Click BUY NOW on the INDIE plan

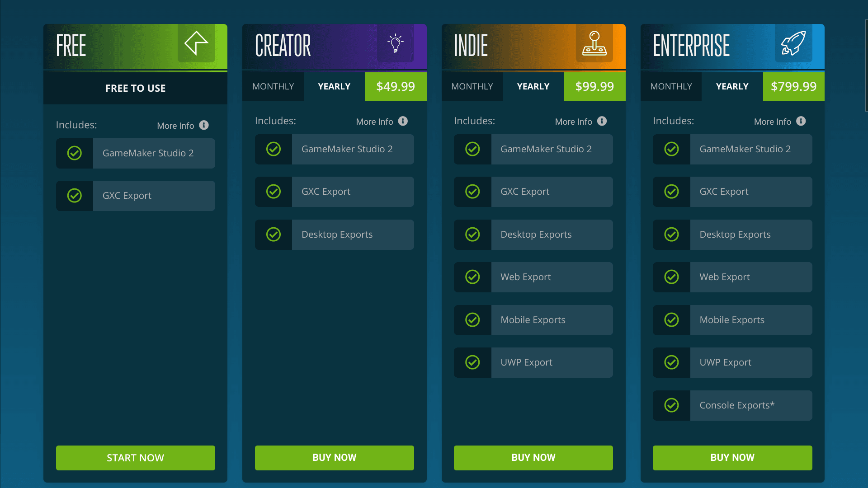(x=533, y=458)
